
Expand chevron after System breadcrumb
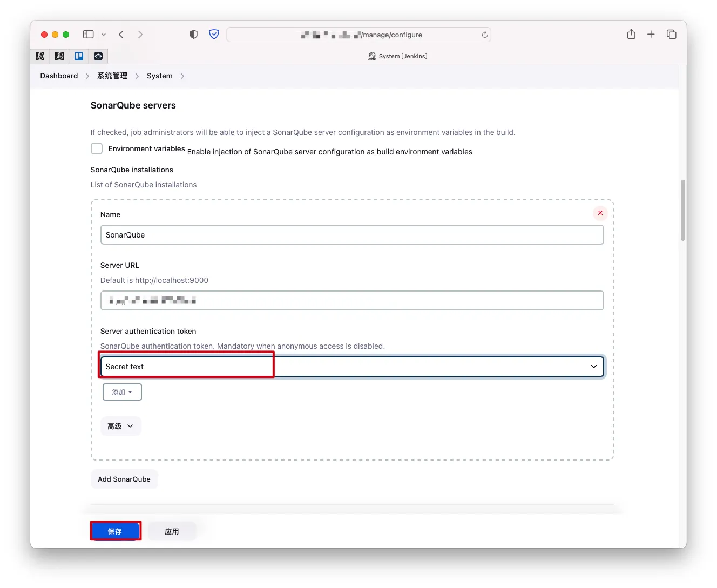click(182, 76)
